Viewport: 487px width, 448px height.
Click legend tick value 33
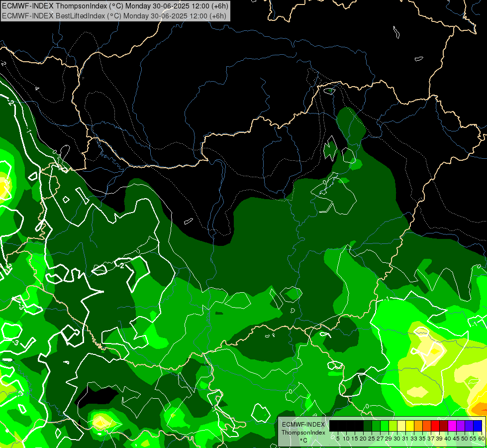click(414, 439)
